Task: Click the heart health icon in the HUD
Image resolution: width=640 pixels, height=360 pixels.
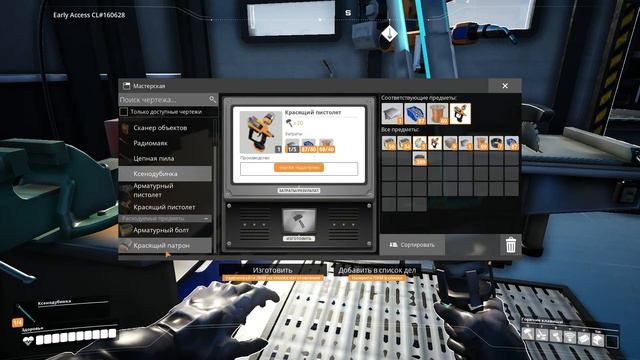Action: click(28, 340)
